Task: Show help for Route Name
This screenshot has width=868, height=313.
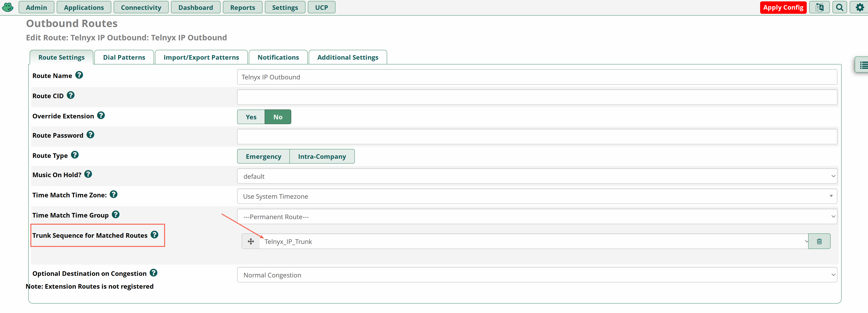Action: [79, 75]
